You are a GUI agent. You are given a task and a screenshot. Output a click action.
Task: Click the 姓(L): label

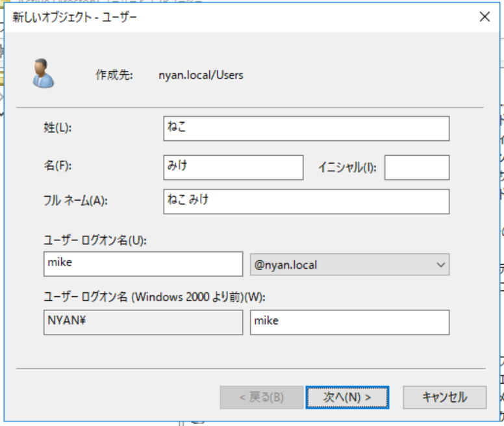[x=57, y=128]
